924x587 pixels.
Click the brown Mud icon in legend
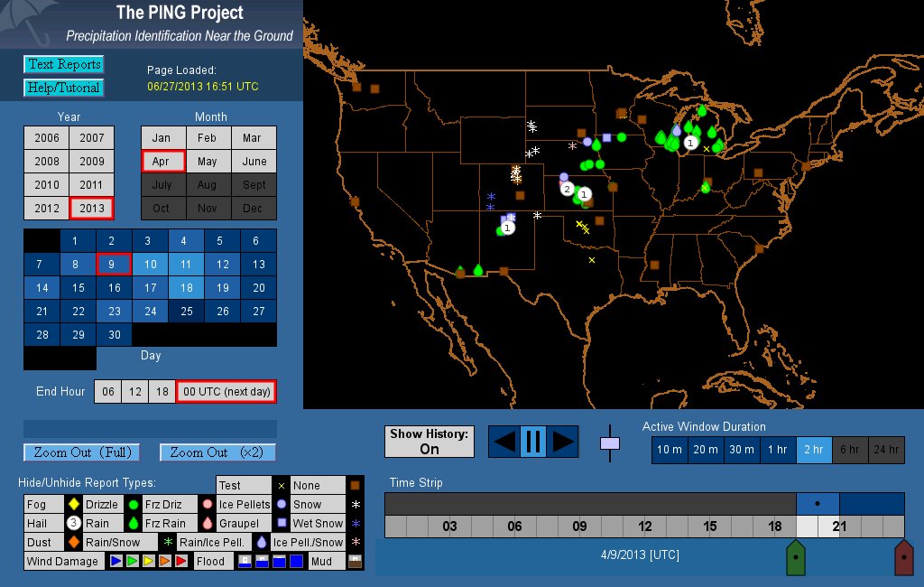tap(356, 562)
